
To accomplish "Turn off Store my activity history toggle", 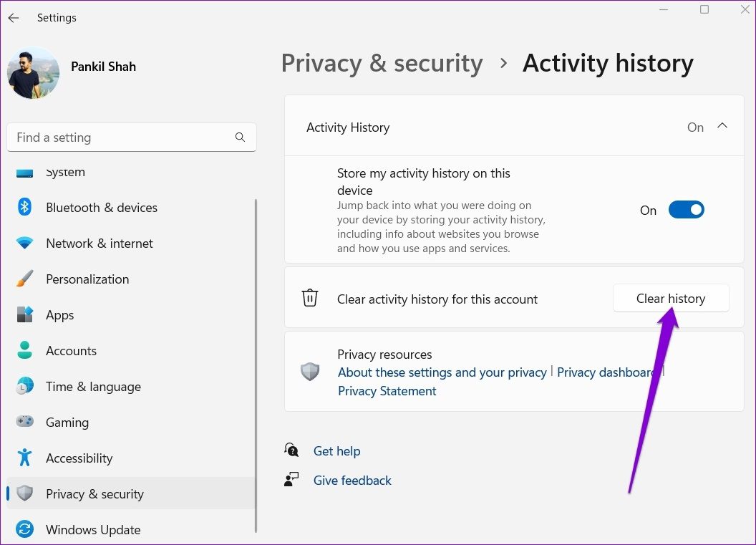I will pyautogui.click(x=686, y=210).
